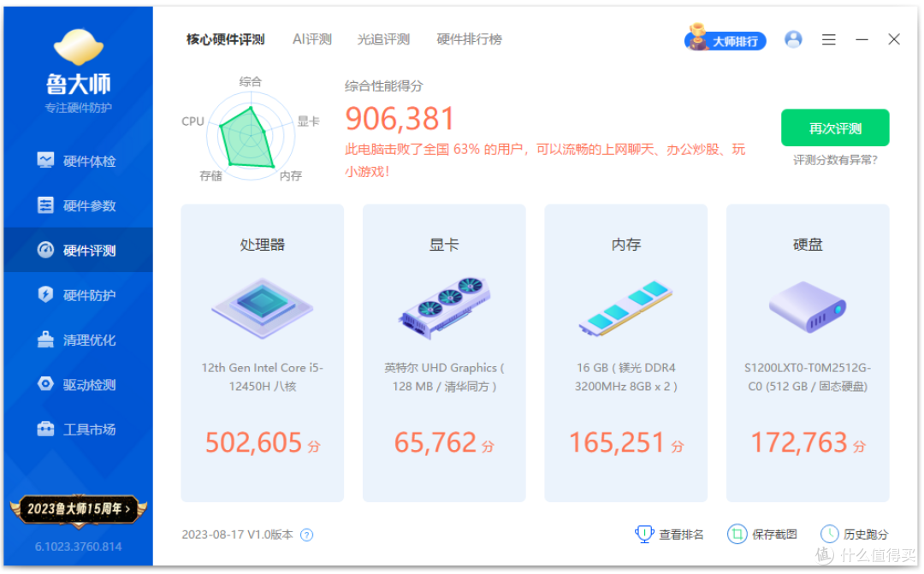924x574 pixels.
Task: Click 12th Gen Intel Core i5-12450H text
Action: [263, 376]
